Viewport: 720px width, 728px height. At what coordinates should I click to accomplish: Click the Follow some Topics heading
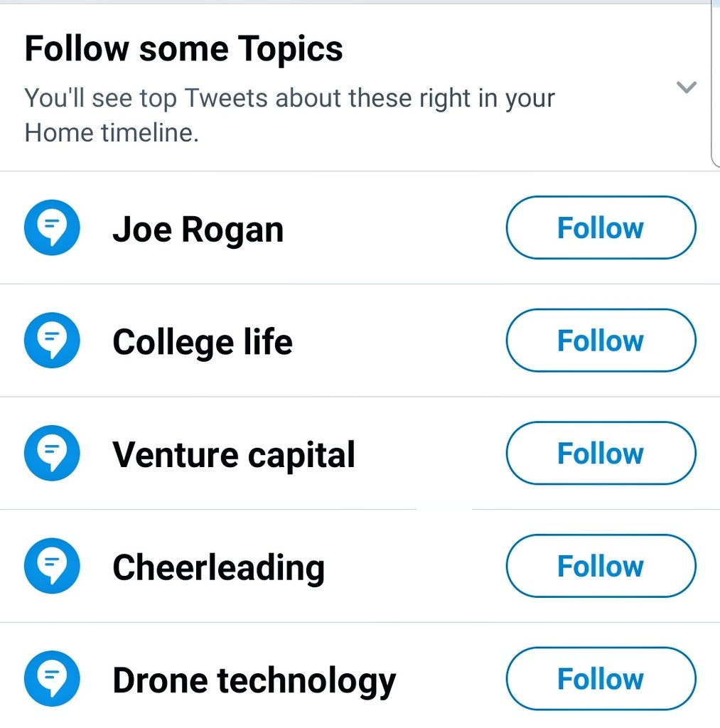[183, 49]
